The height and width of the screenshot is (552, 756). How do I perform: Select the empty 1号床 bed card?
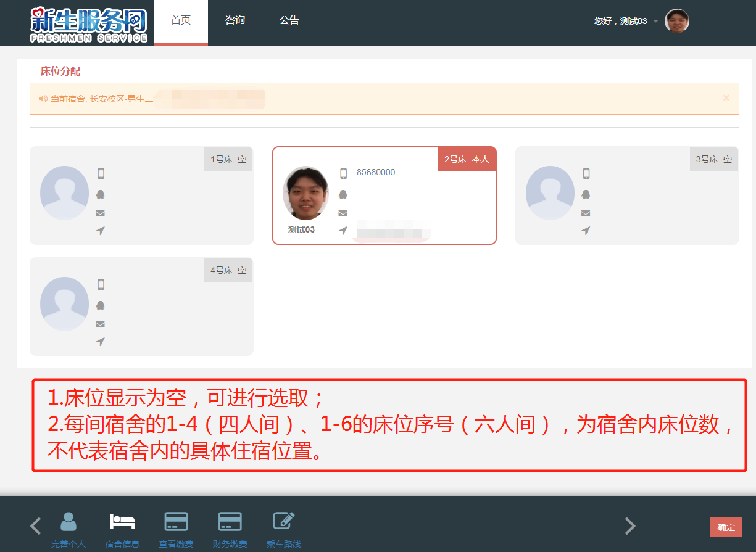coord(141,196)
